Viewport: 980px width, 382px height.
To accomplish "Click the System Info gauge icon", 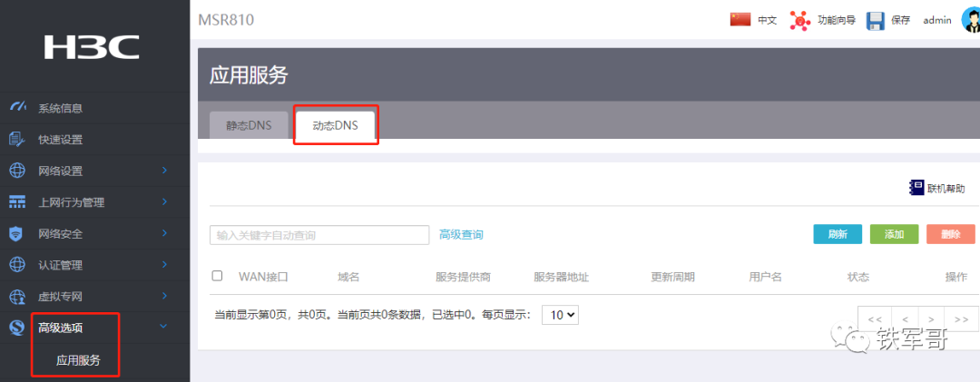I will click(18, 108).
